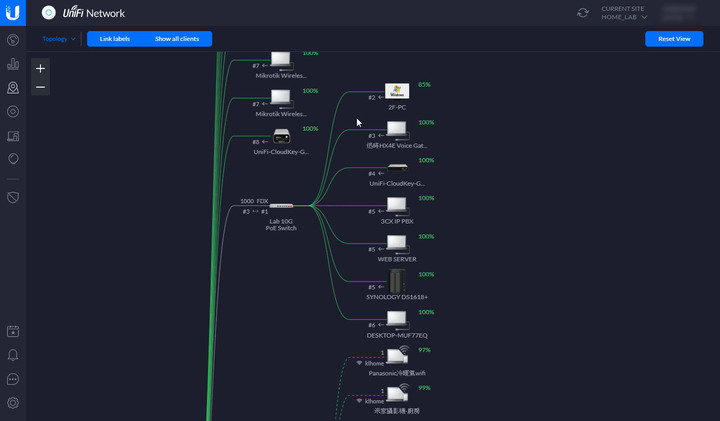Open the Topology view dropdown
The image size is (720, 421).
tap(59, 39)
